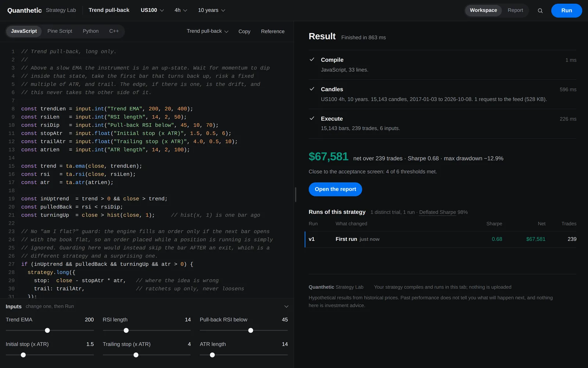Viewport: 588px width, 368px height.
Task: Select the Workspace view toggle
Action: click(x=483, y=10)
